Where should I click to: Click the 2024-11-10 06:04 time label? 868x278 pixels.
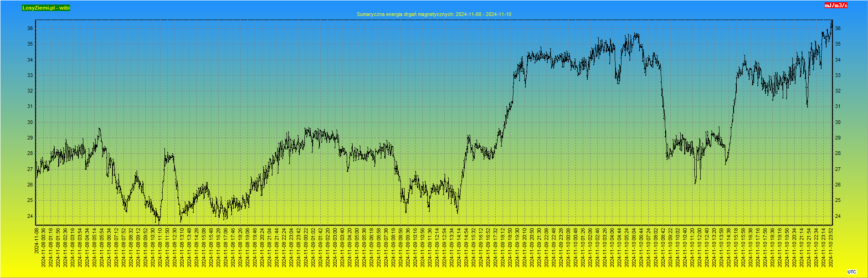634,247
